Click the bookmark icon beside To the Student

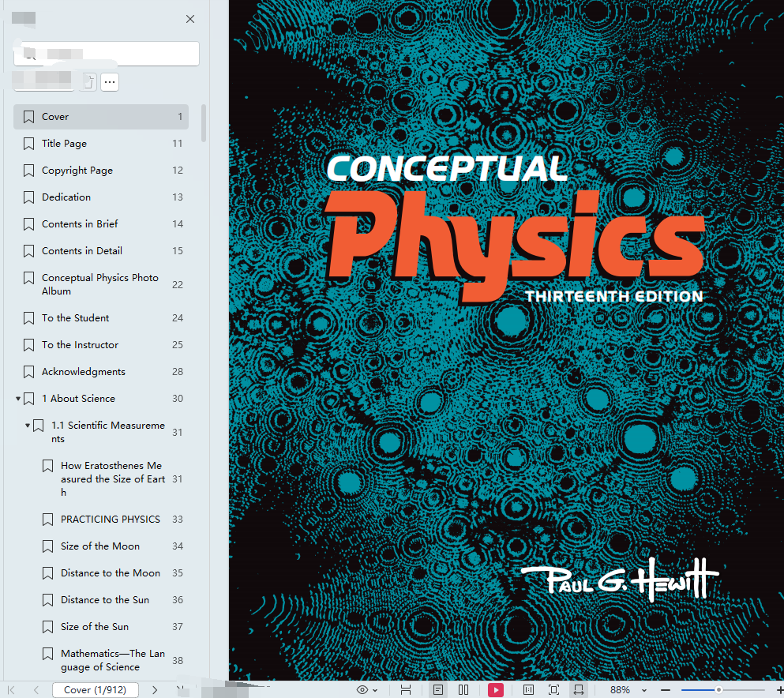[x=29, y=318]
